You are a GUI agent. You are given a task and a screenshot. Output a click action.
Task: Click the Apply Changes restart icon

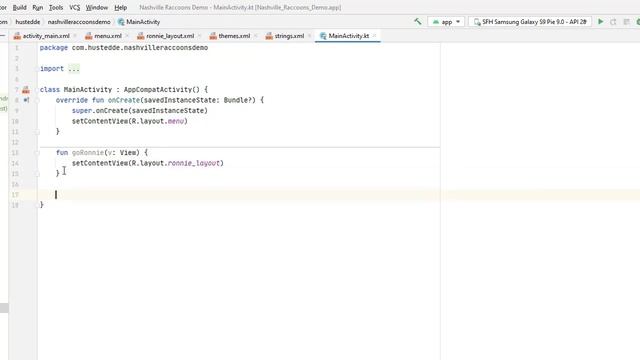(613, 22)
